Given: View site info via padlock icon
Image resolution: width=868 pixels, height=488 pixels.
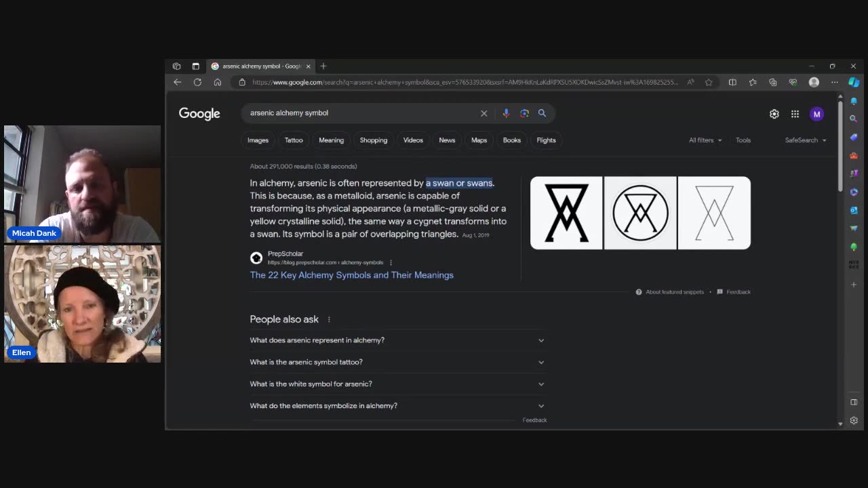Looking at the screenshot, I should (242, 82).
